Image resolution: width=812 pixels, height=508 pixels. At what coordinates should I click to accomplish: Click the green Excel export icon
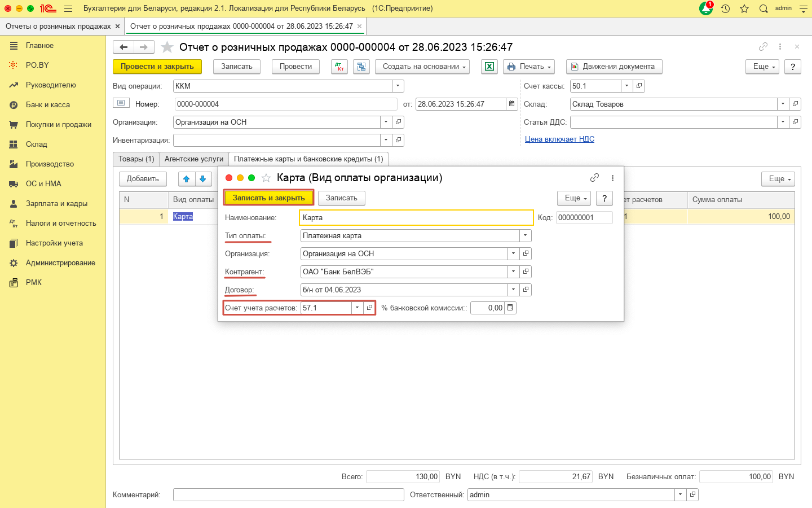[x=489, y=67]
